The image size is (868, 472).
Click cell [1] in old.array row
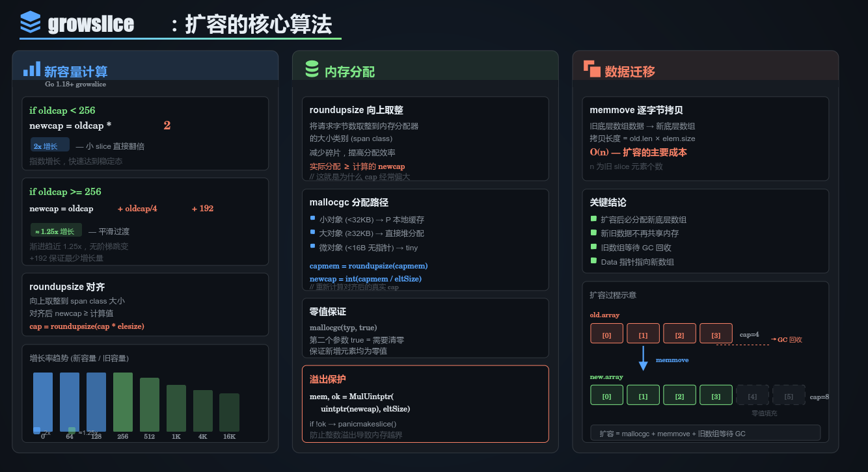coord(643,334)
